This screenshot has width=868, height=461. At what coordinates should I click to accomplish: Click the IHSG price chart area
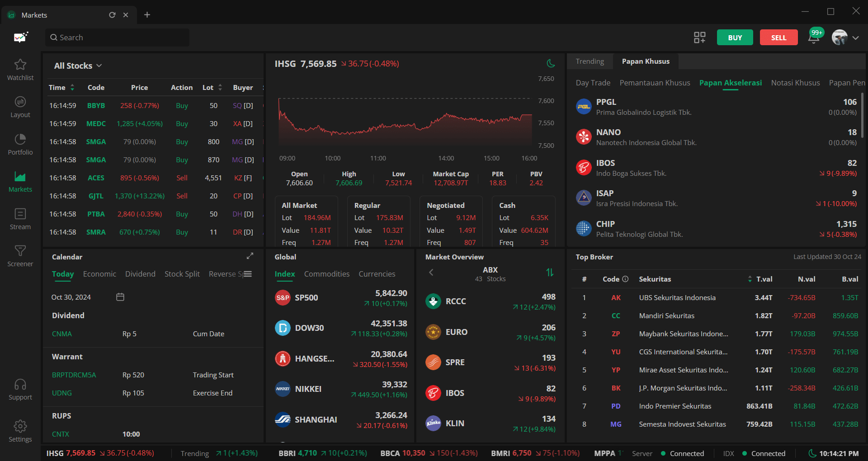405,122
